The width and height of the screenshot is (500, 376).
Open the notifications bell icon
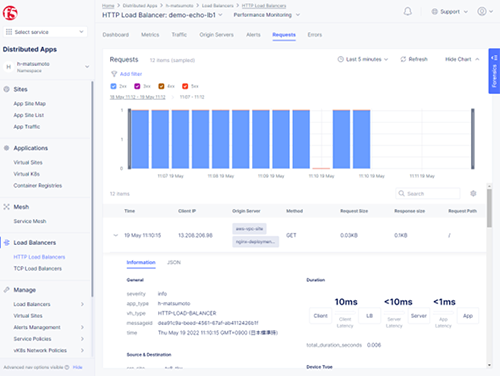pos(407,12)
